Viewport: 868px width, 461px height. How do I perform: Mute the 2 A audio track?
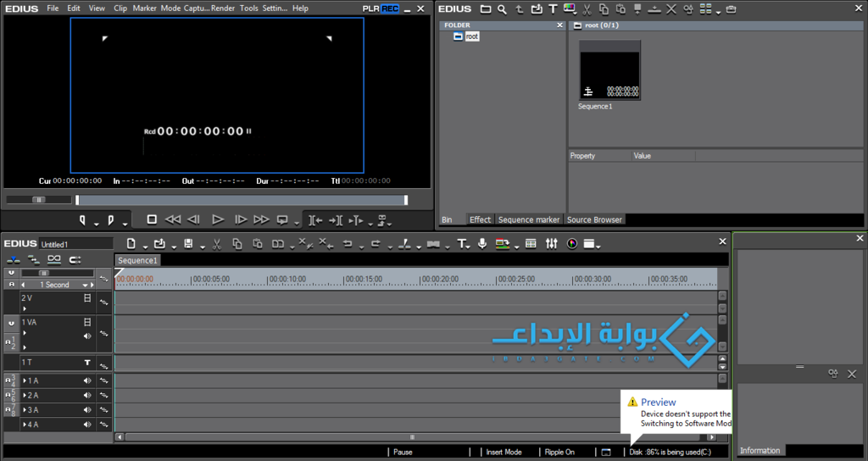tap(87, 395)
